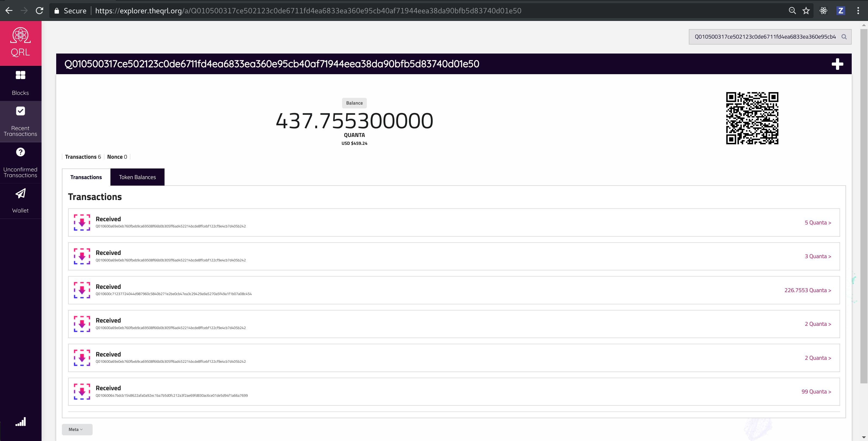Screen dimensions: 868x441
Task: Click sender address of the 99 Quanta transaction
Action: [172, 395]
